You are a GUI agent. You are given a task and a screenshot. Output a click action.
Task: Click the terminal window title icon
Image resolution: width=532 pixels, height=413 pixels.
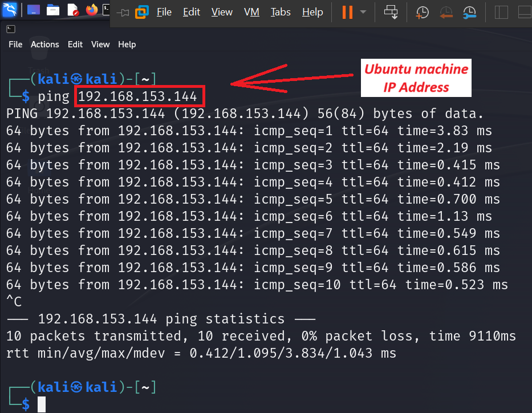11,29
